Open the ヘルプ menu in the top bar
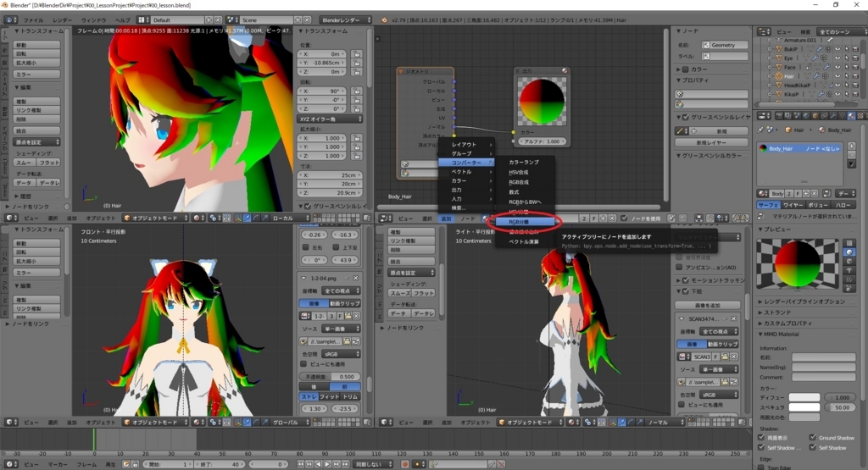This screenshot has width=868, height=470. point(122,20)
